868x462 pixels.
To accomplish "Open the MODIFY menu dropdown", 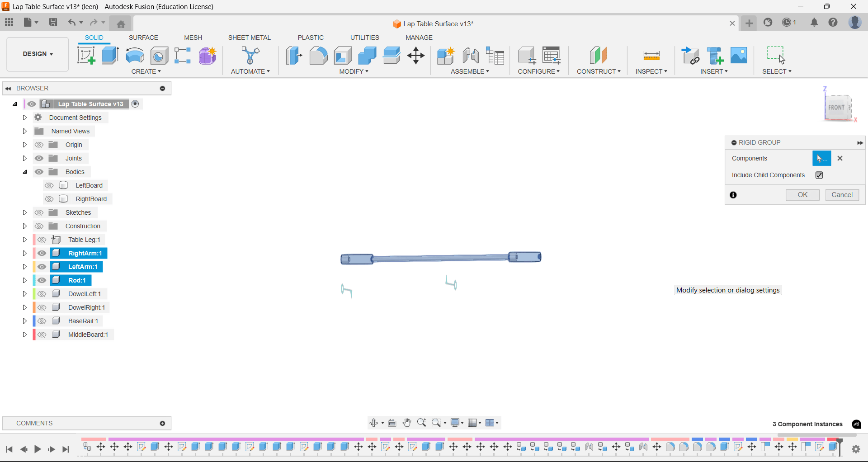I will [x=354, y=71].
